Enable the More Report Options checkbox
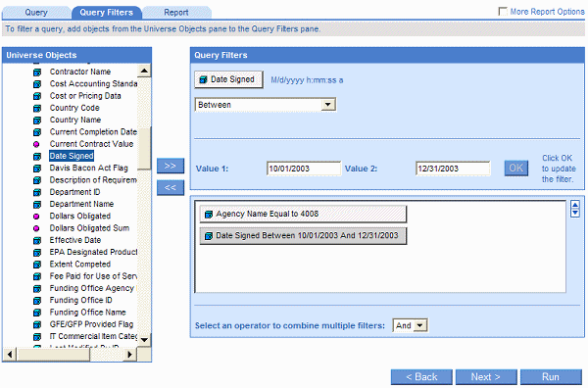Image resolution: width=588 pixels, height=388 pixels. [503, 11]
